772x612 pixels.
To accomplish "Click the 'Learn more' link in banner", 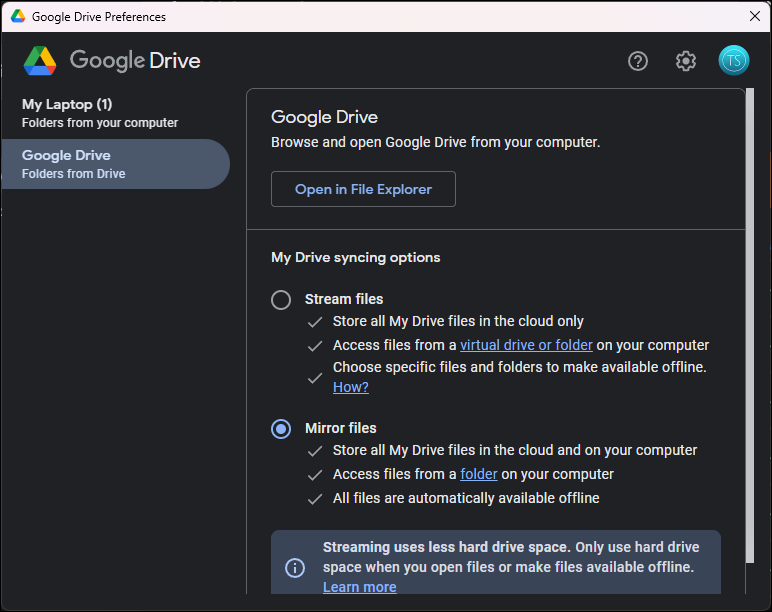I will tap(359, 587).
